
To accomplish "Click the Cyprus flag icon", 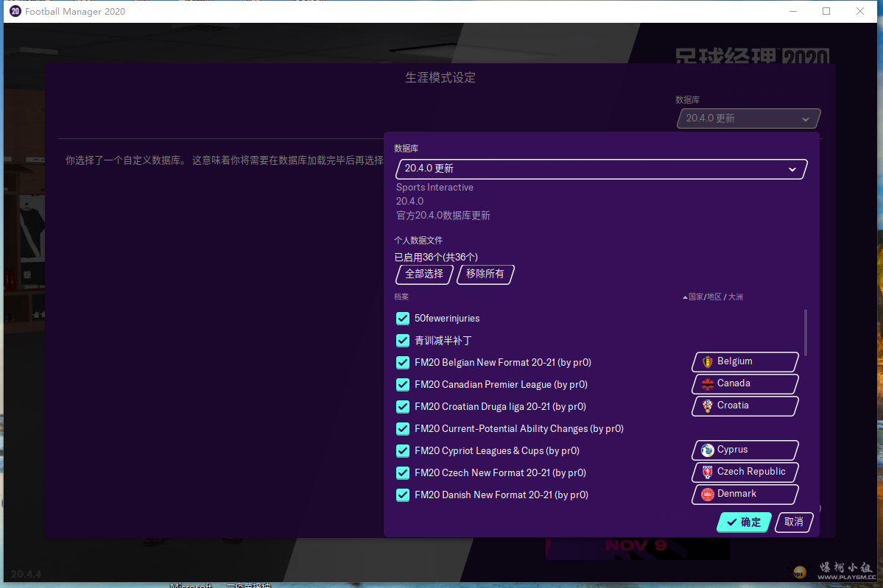I will tap(708, 450).
